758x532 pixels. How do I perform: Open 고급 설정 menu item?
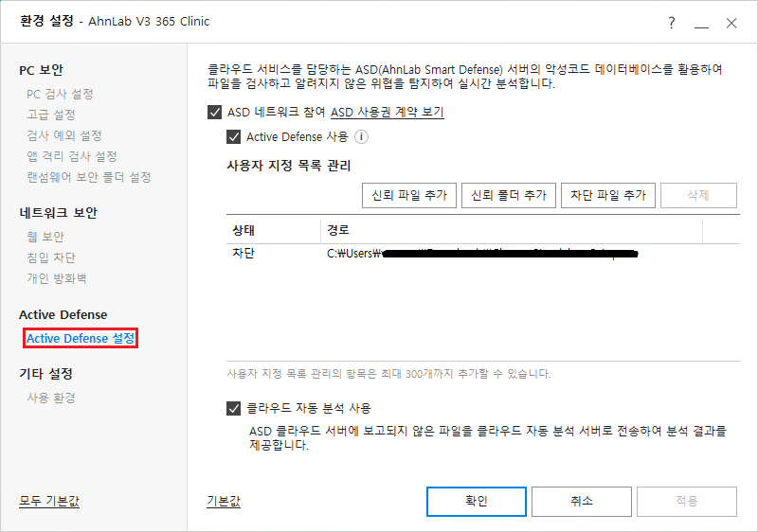click(x=51, y=115)
